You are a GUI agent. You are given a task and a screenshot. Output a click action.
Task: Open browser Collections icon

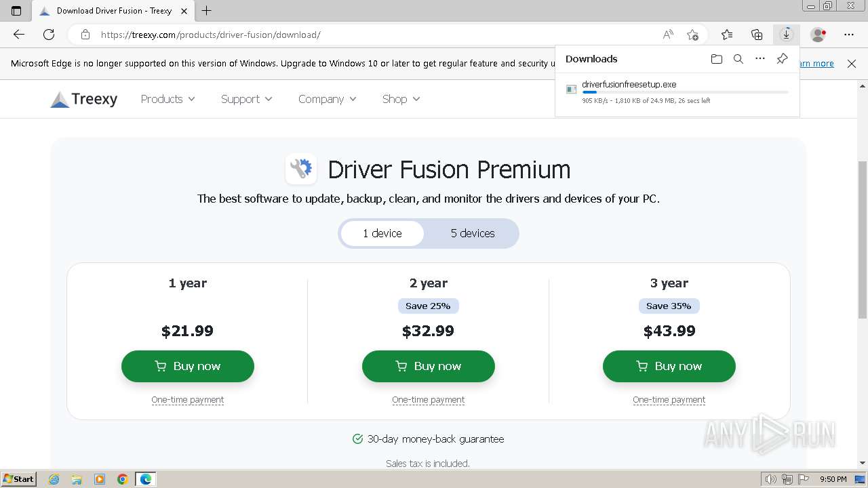[x=757, y=35]
